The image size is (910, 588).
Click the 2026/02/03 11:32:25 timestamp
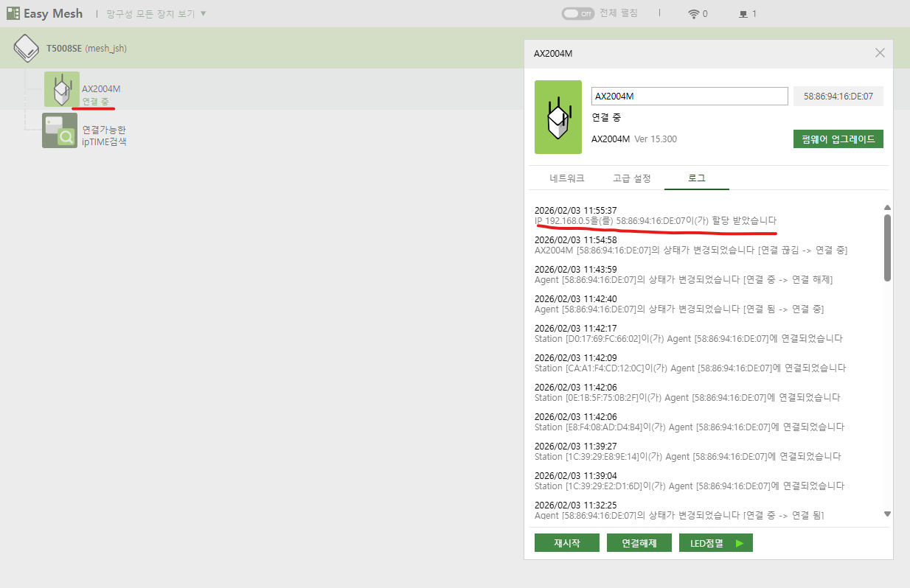pyautogui.click(x=576, y=505)
